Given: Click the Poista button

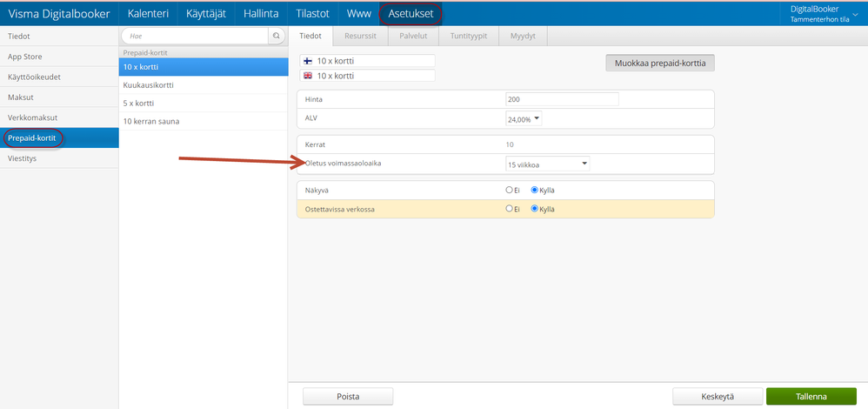Looking at the screenshot, I should point(348,396).
